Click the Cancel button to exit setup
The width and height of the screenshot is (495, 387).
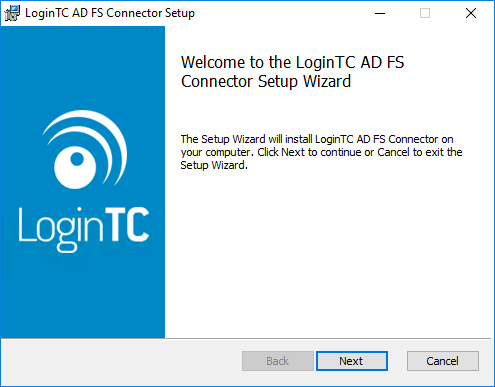443,361
